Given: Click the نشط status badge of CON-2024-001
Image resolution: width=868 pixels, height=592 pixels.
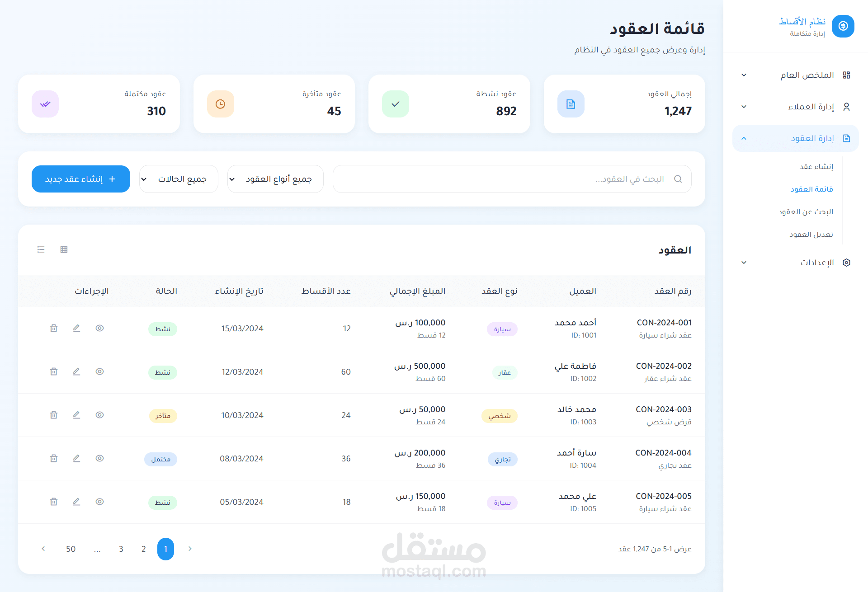Looking at the screenshot, I should point(163,329).
